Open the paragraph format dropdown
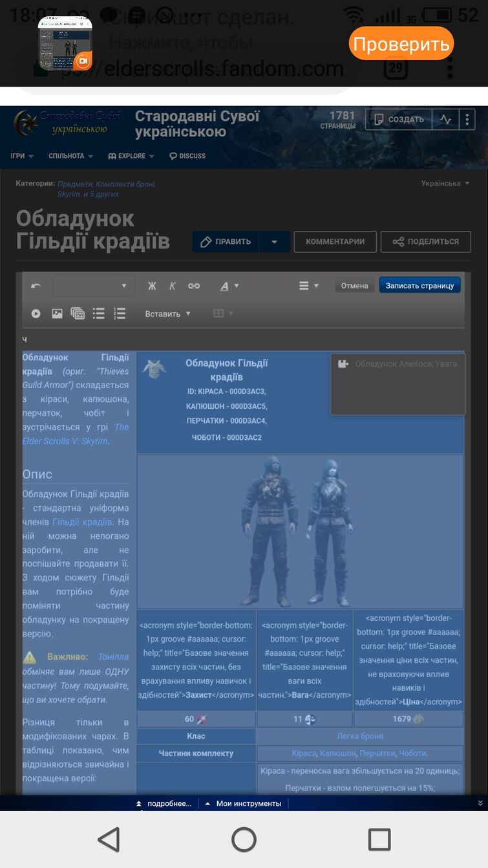The image size is (488, 868). pyautogui.click(x=94, y=286)
